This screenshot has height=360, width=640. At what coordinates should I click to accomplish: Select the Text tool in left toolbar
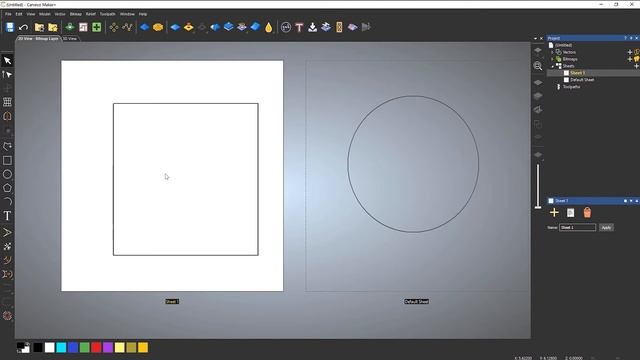click(x=7, y=216)
